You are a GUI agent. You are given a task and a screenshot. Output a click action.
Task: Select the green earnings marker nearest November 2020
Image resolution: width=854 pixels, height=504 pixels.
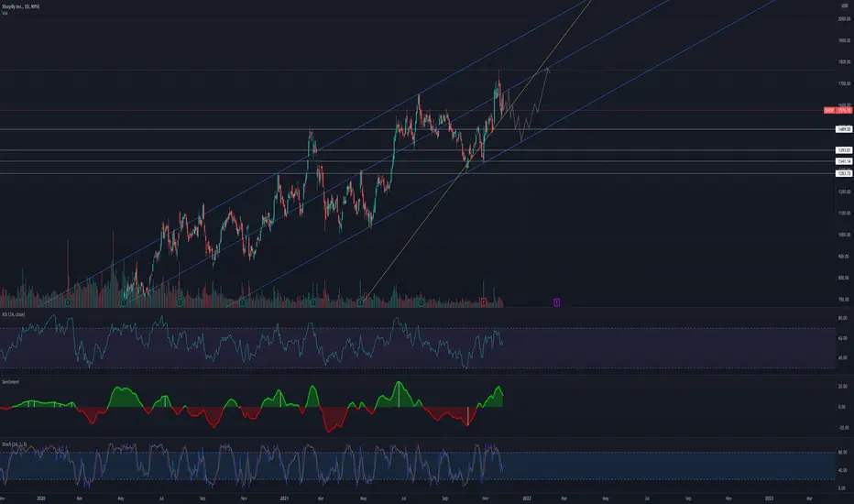pyautogui.click(x=241, y=301)
